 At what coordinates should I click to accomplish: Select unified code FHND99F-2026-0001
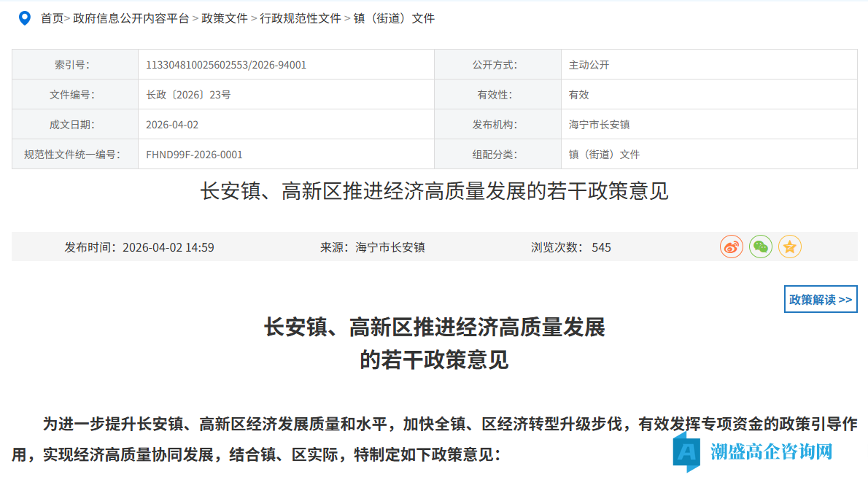(194, 155)
